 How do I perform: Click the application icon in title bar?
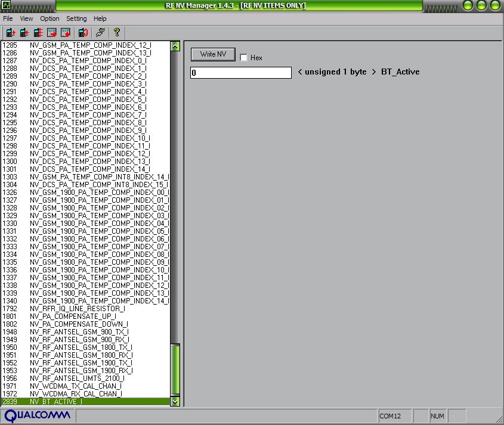6,5
